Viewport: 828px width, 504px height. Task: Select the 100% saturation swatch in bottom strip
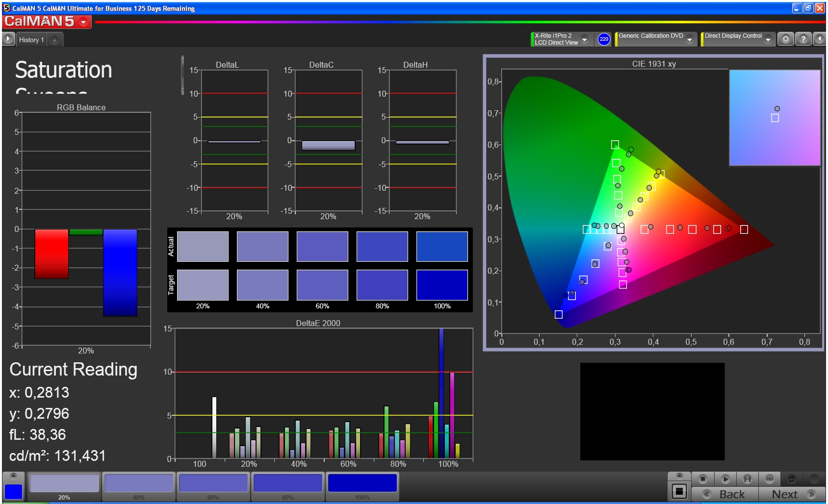tap(362, 483)
